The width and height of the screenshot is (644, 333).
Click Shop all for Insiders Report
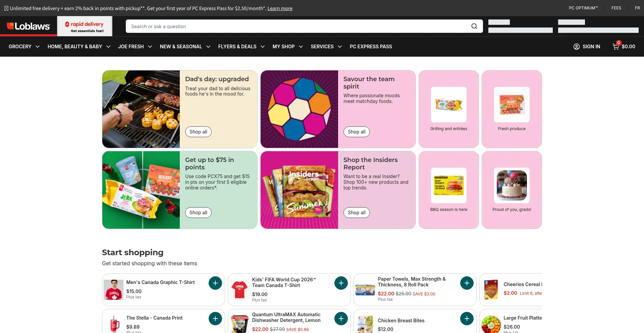(357, 213)
